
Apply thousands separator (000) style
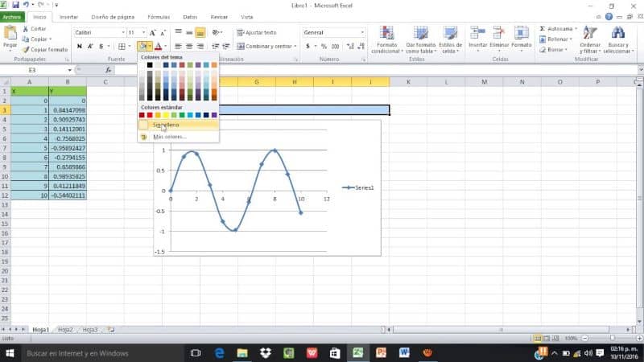coord(335,47)
